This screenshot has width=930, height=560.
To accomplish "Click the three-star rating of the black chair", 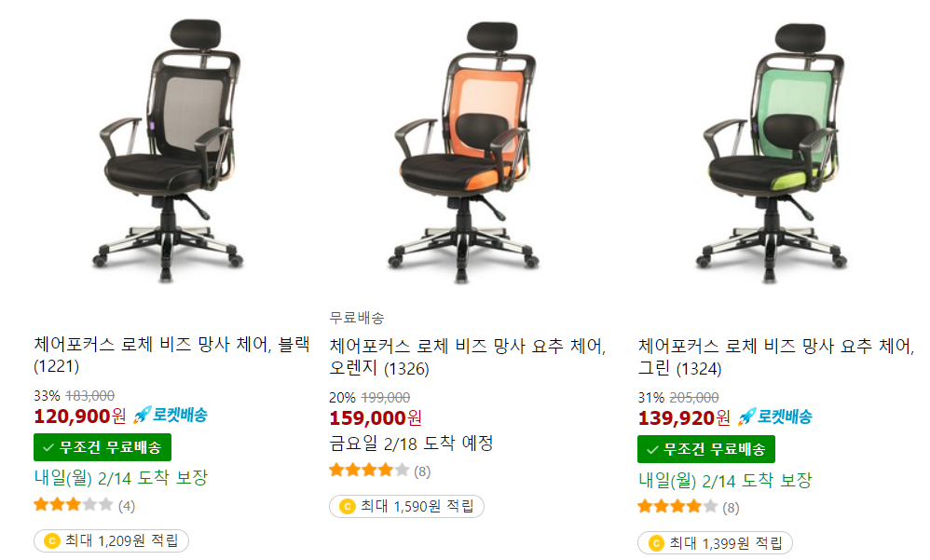I will pyautogui.click(x=73, y=505).
